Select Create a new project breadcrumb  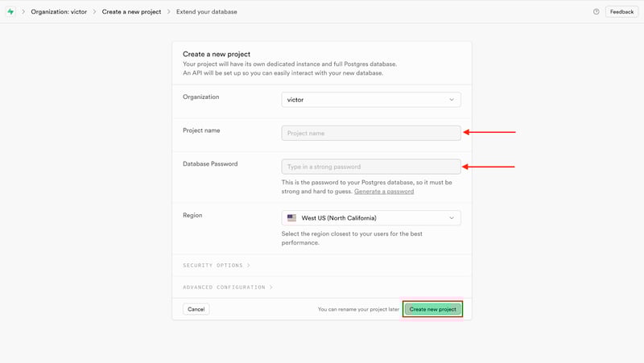click(131, 11)
